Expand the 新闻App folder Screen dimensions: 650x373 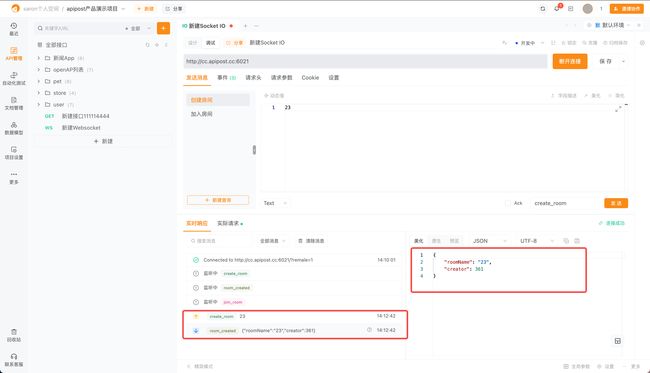point(39,58)
